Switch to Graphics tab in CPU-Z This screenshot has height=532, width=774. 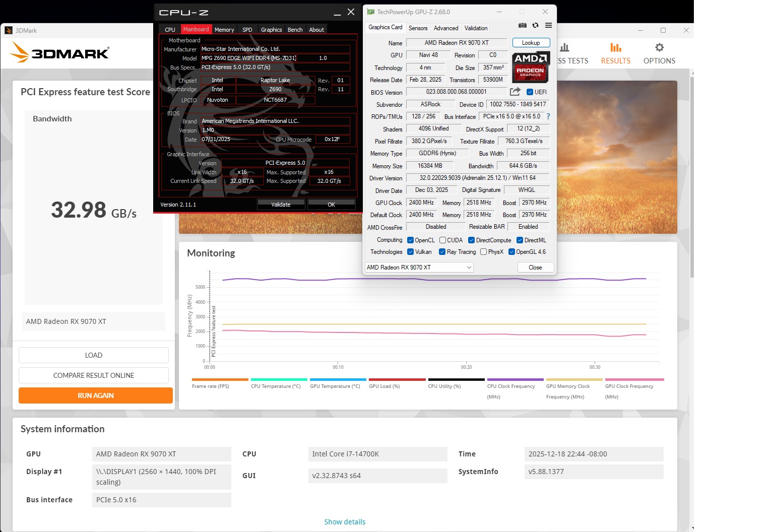[272, 29]
